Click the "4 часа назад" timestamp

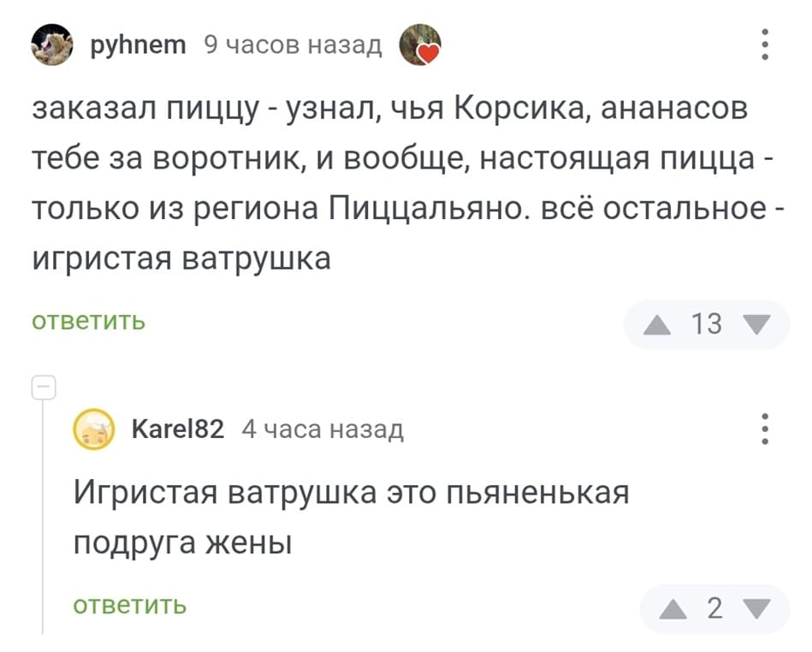323,429
